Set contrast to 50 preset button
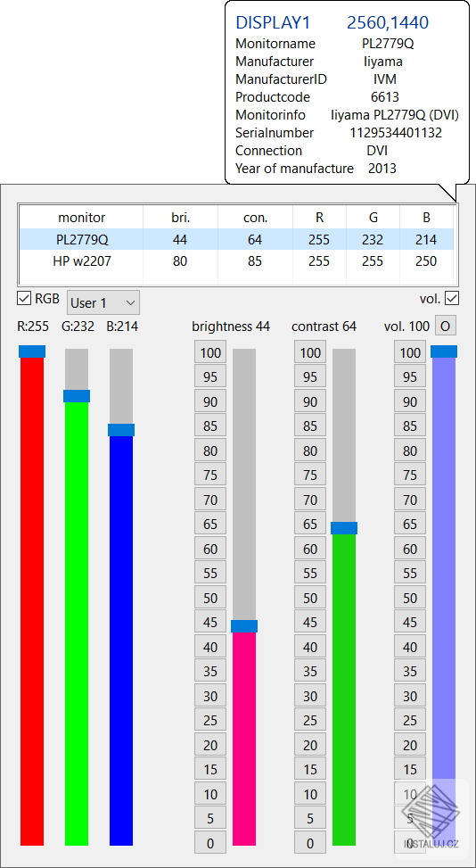This screenshot has width=476, height=868. (310, 599)
